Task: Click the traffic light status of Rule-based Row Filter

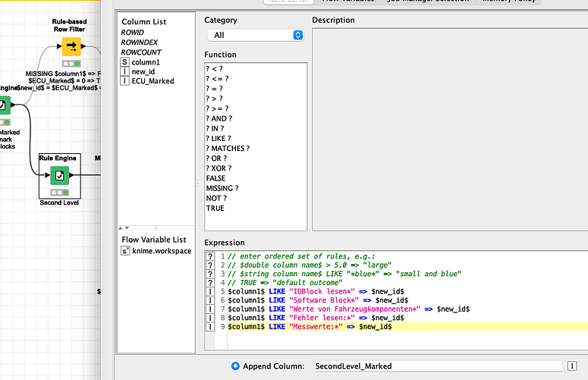Action: point(71,64)
